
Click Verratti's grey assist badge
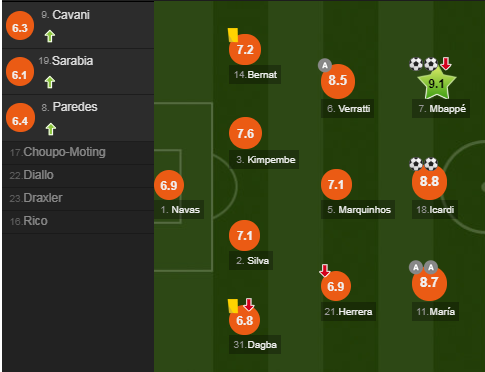click(x=325, y=65)
